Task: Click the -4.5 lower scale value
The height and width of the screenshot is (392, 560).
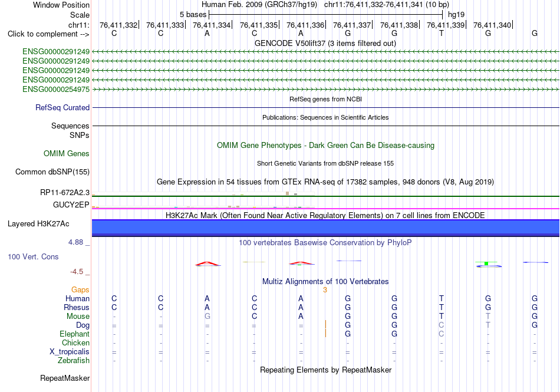Action: [x=77, y=272]
